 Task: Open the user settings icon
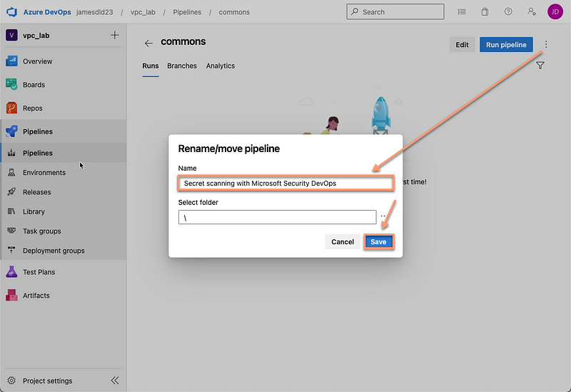click(x=532, y=11)
